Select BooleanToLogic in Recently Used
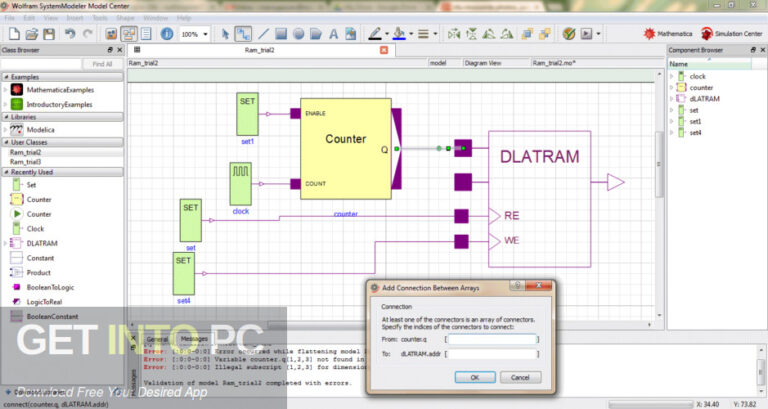 point(50,287)
